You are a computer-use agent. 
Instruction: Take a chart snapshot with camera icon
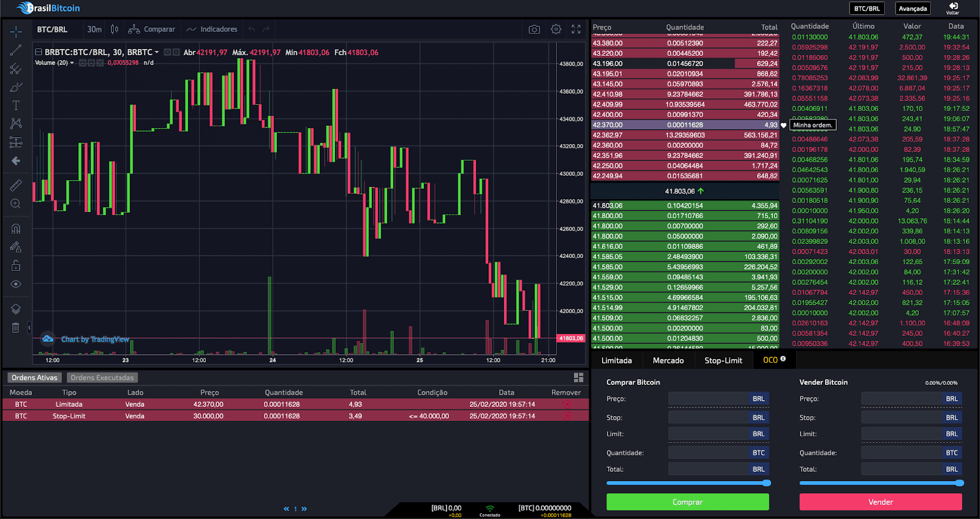point(534,29)
